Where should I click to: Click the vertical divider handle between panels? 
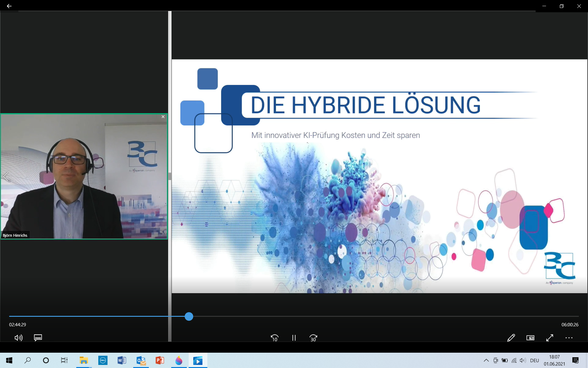[x=170, y=176]
